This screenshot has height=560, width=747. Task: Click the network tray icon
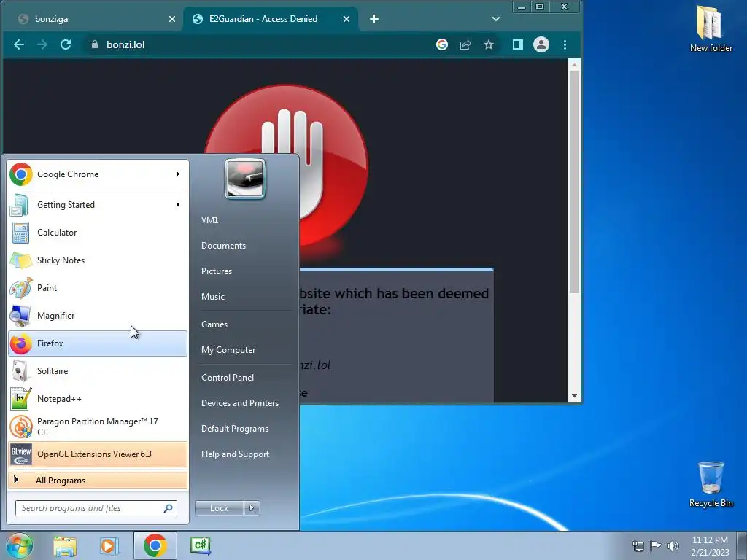click(638, 546)
